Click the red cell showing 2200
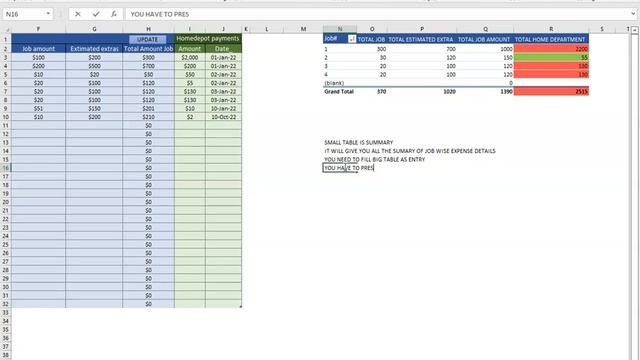The height and width of the screenshot is (360, 640). click(551, 49)
